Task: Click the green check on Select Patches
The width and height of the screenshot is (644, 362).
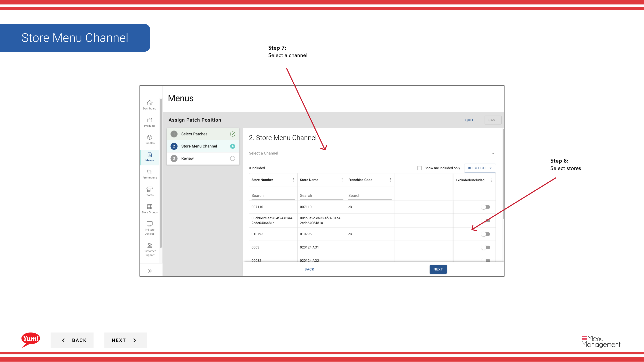Action: (233, 134)
